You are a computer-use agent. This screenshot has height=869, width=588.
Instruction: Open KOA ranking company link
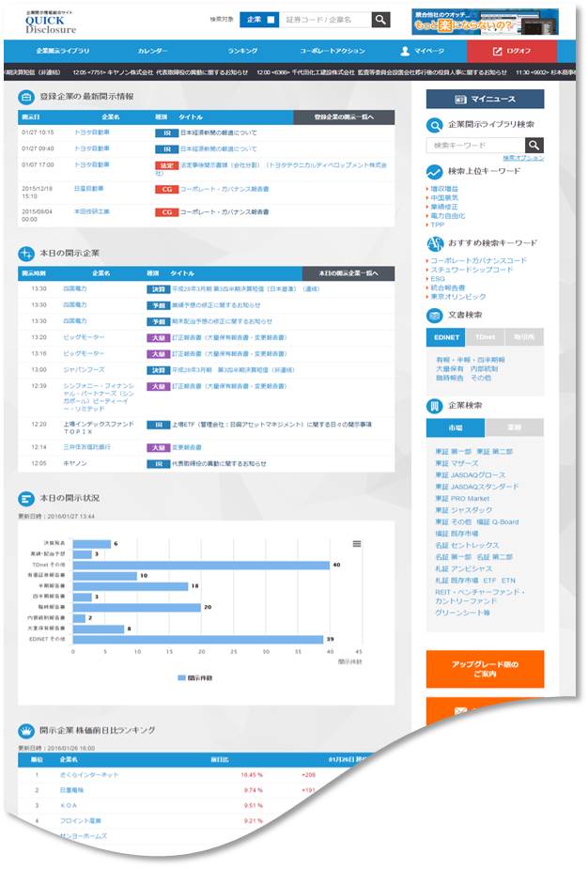tap(69, 806)
